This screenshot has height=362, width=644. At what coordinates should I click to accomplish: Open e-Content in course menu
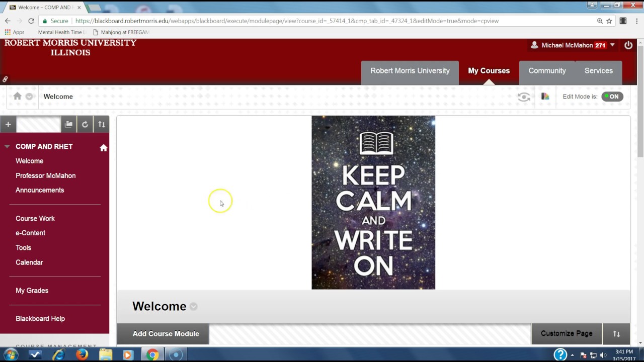click(31, 233)
